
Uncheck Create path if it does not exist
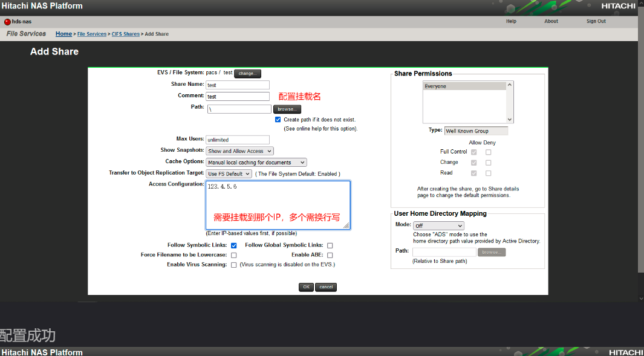point(278,120)
